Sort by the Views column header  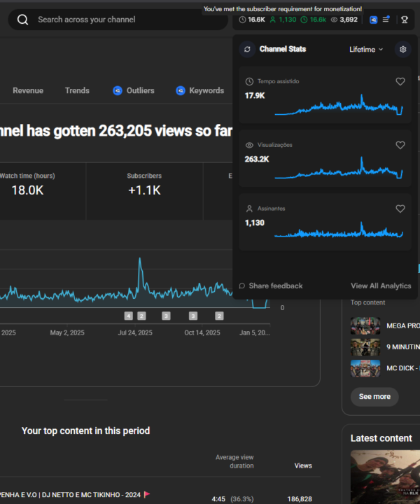pyautogui.click(x=303, y=465)
